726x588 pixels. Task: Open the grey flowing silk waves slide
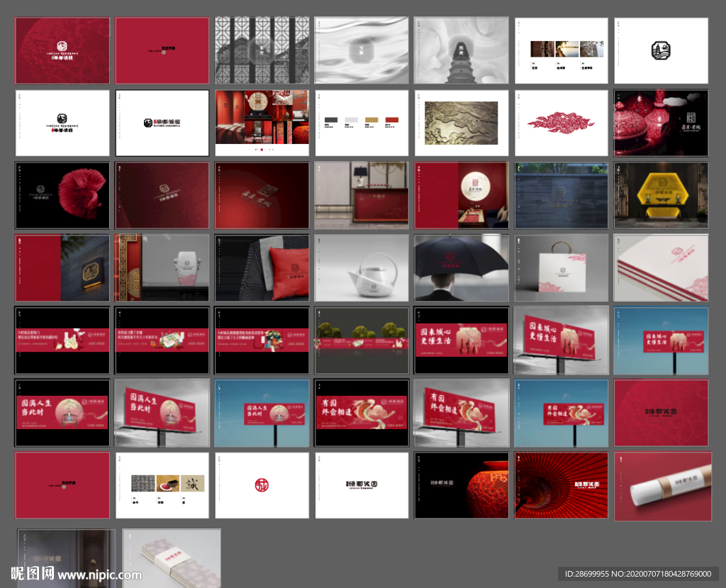362,50
